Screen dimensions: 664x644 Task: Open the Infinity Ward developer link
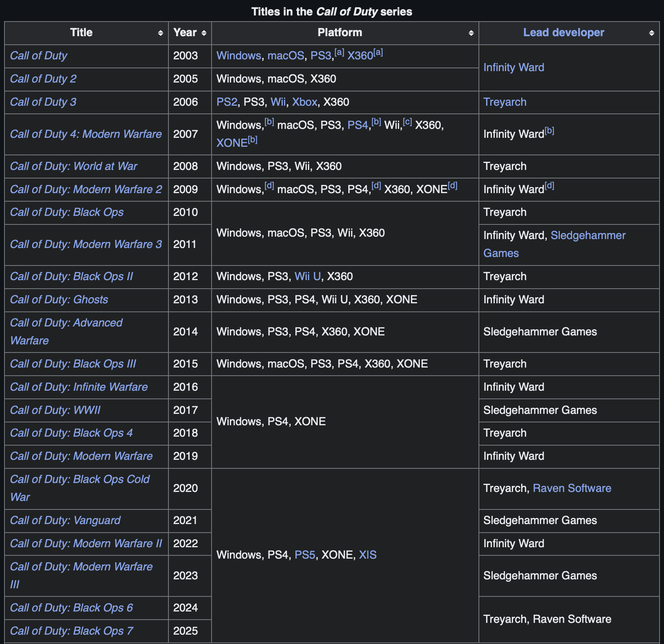click(x=513, y=67)
